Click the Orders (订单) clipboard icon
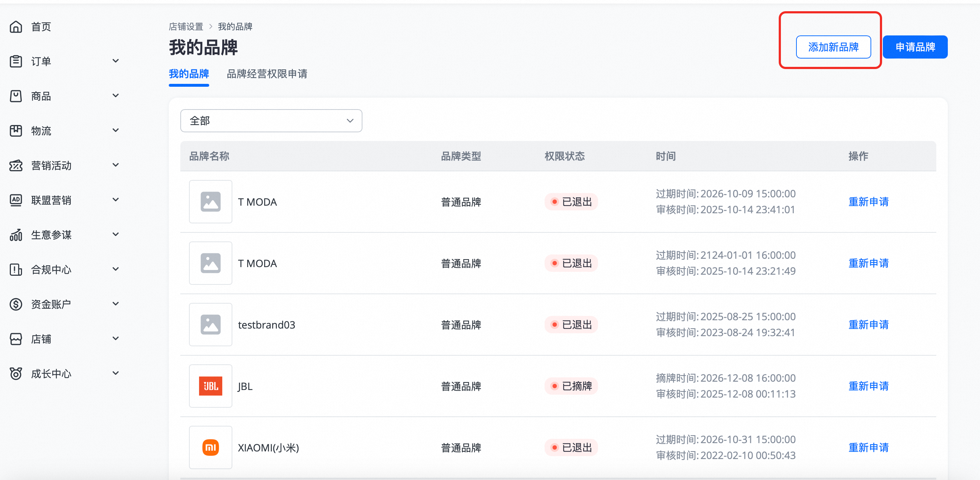Image resolution: width=980 pixels, height=480 pixels. (16, 61)
